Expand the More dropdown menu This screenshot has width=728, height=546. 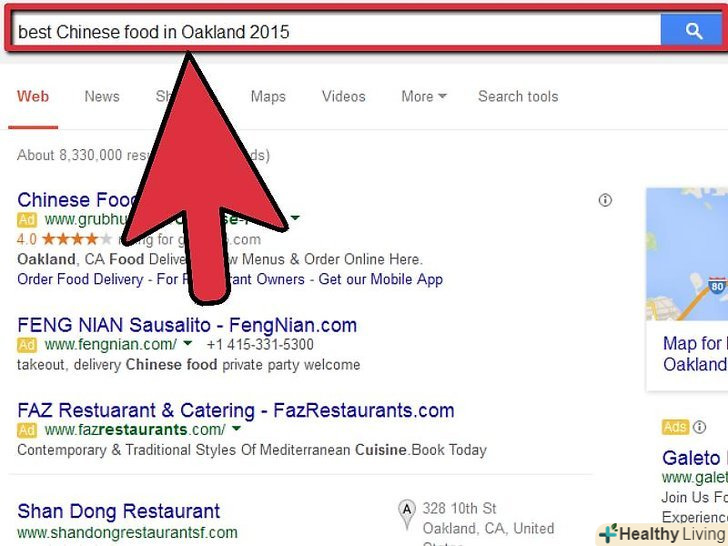pos(423,97)
